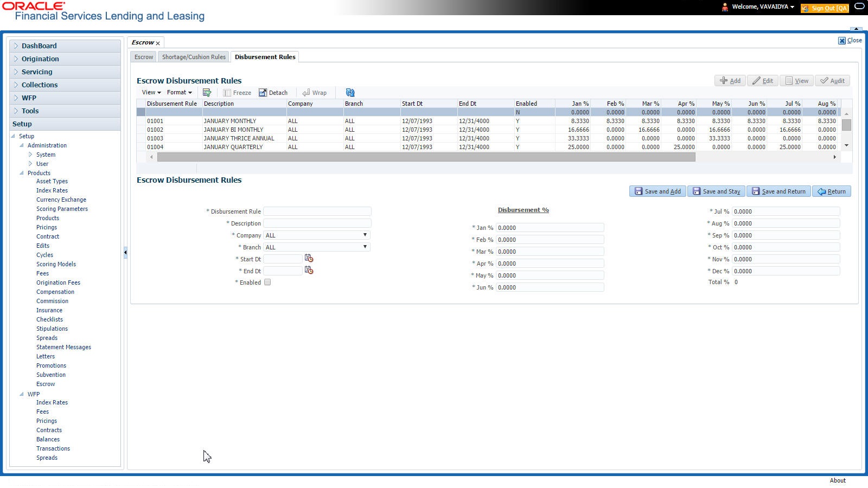Click the Freeze column icon
This screenshot has width=868, height=488.
click(227, 93)
